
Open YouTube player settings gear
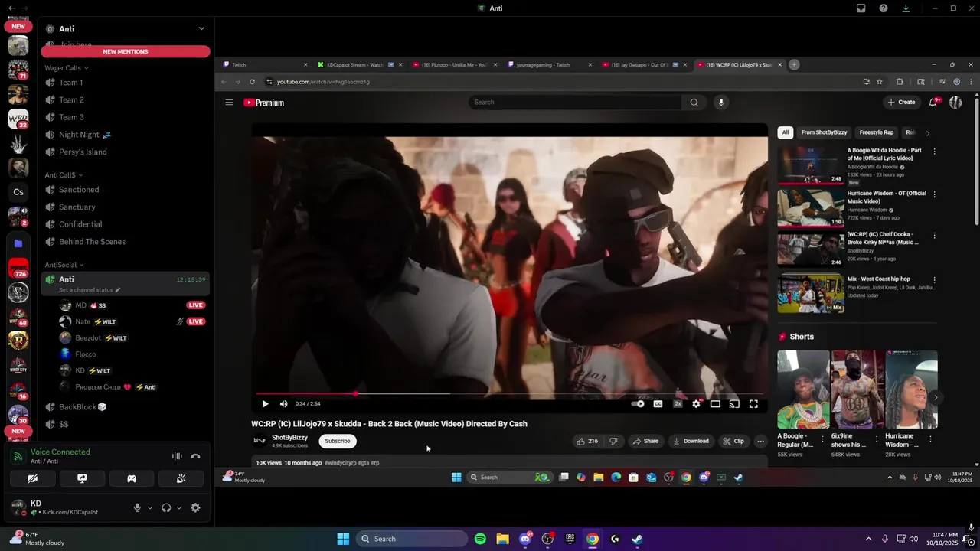[696, 404]
